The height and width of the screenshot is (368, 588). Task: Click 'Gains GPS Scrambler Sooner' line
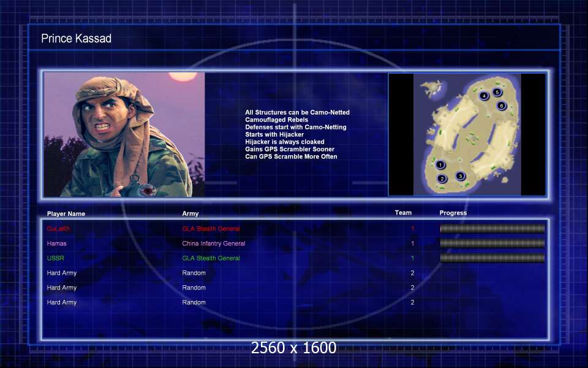click(x=290, y=149)
